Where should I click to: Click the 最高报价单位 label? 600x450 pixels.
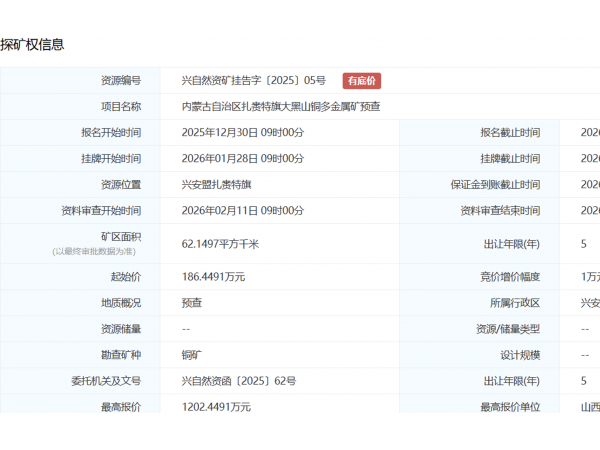point(510,407)
